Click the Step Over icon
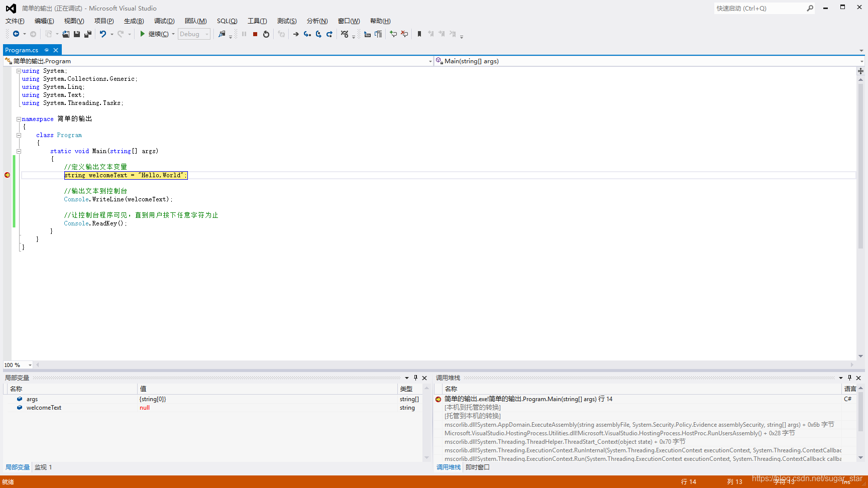 tap(318, 34)
